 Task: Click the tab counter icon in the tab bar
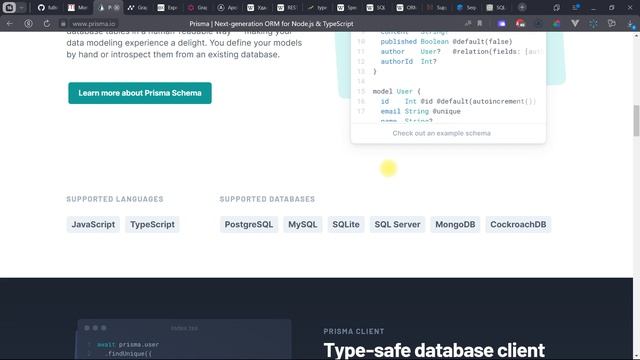point(9,7)
